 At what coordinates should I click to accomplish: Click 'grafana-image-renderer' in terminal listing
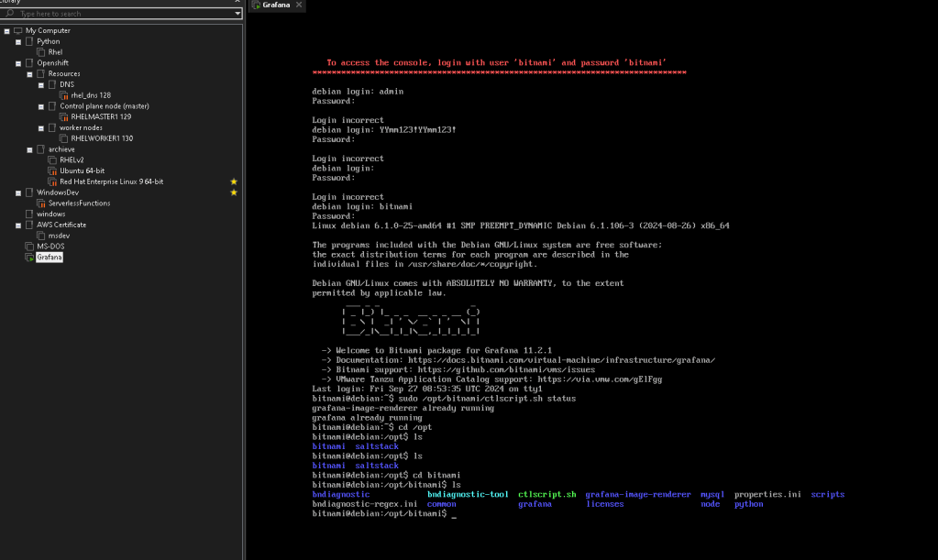(x=637, y=494)
